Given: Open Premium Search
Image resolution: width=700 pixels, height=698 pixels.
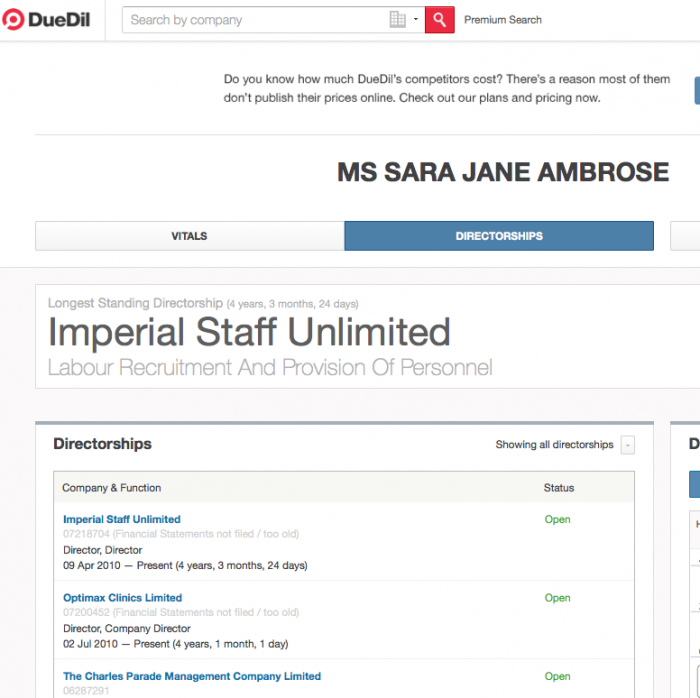Looking at the screenshot, I should coord(503,20).
